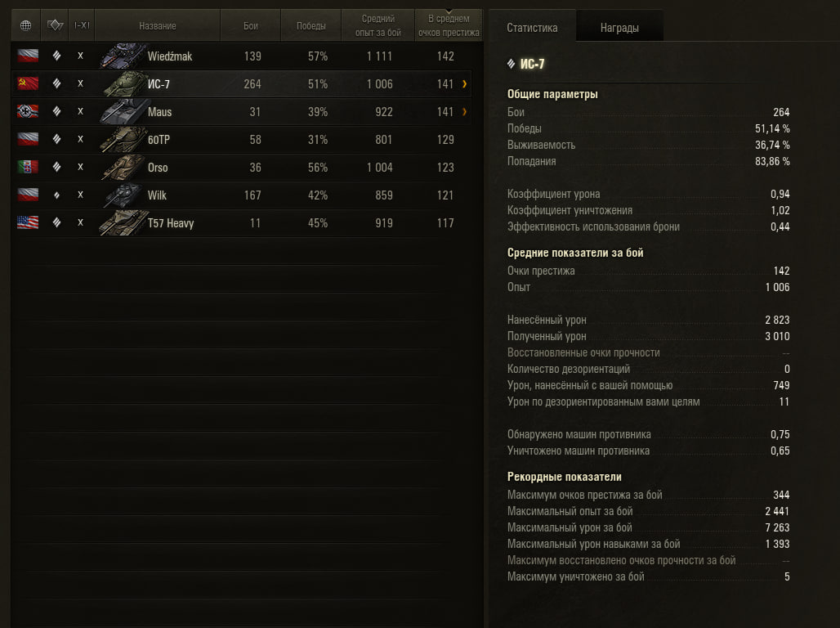Screen dimensions: 840x628
Task: Sort by vehicle type icon in header
Action: point(55,25)
